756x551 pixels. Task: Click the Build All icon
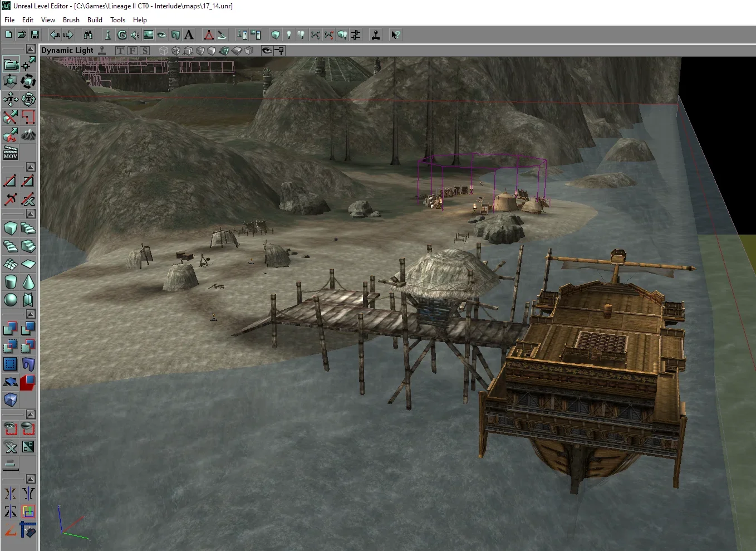342,35
